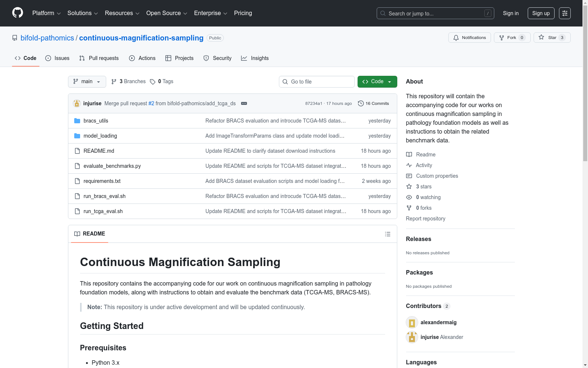
Task: Open the Packages section heading link
Action: point(419,272)
